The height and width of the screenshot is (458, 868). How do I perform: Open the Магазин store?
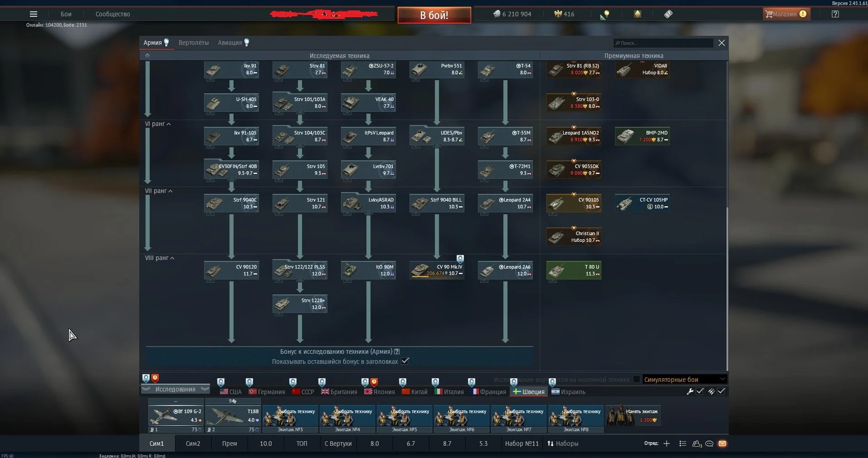786,14
